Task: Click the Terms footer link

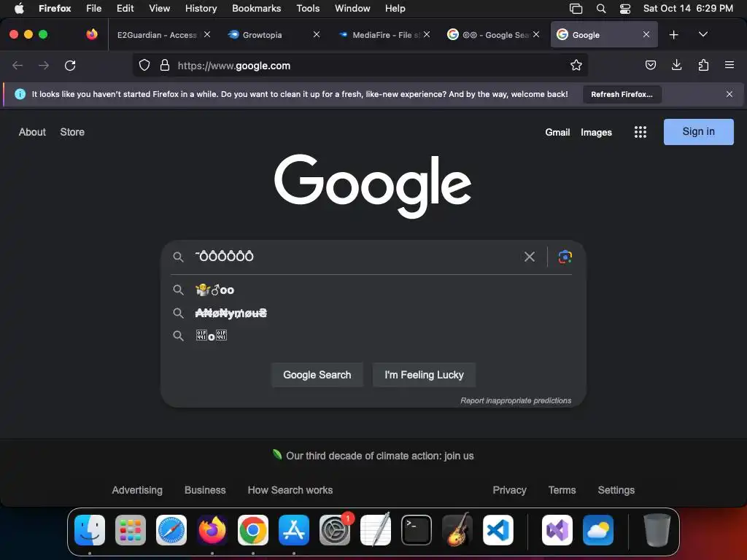Action: [x=562, y=490]
